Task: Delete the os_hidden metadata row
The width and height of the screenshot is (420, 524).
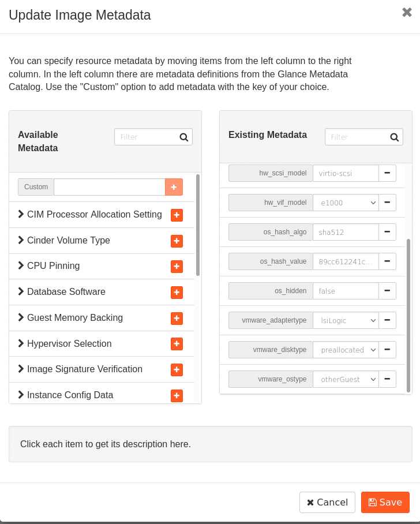Action: [387, 291]
